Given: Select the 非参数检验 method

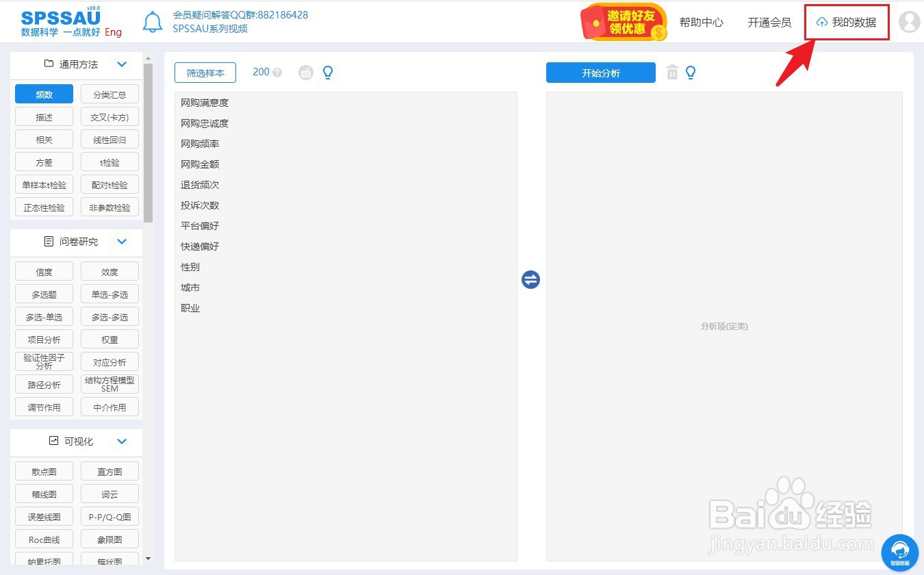Looking at the screenshot, I should pyautogui.click(x=110, y=207).
